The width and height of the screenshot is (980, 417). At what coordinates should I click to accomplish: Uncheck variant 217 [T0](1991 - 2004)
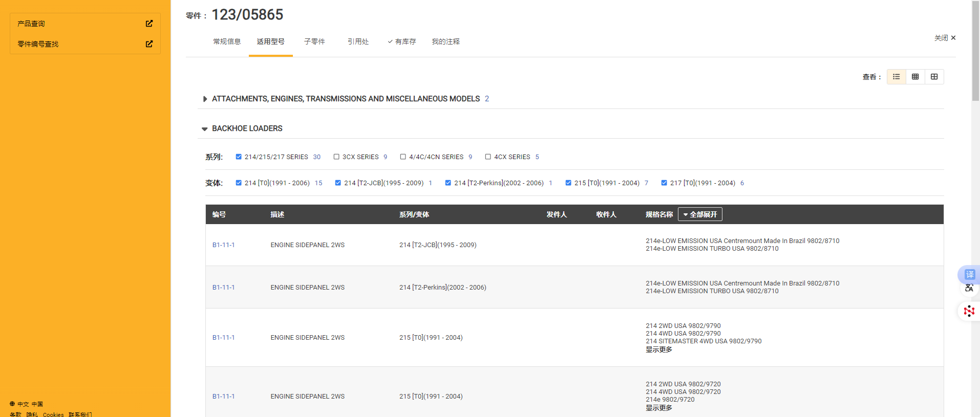(664, 183)
